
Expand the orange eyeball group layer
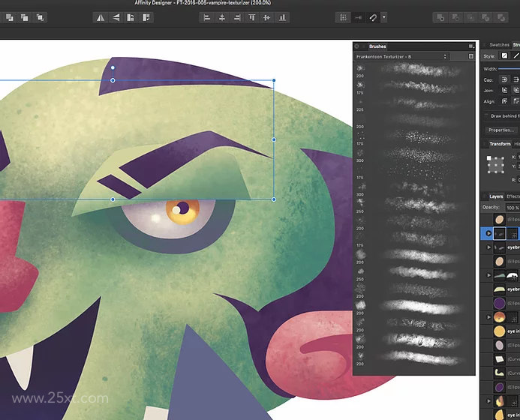click(x=488, y=317)
